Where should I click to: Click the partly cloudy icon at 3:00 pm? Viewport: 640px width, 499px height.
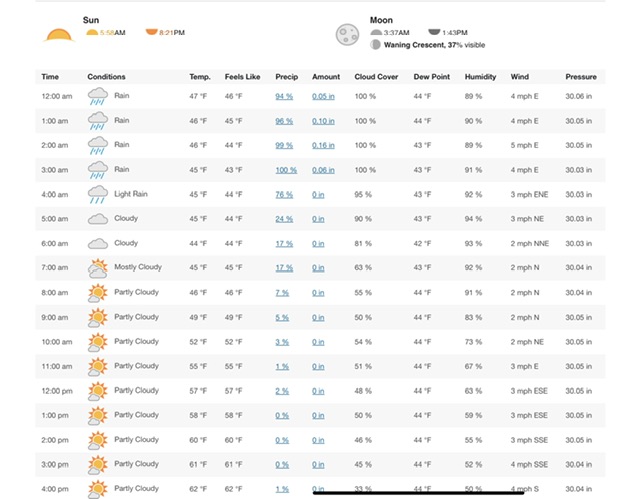point(98,464)
